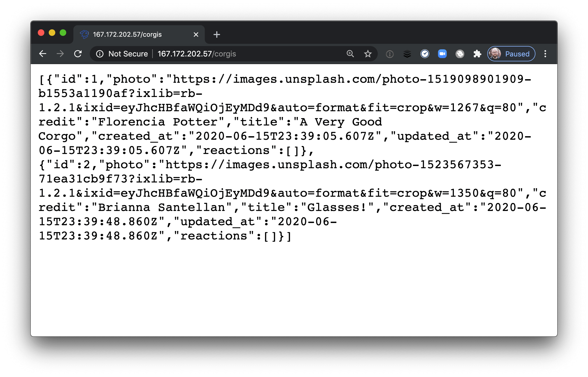The width and height of the screenshot is (588, 377).
Task: Reload the corgis page
Action: [78, 54]
